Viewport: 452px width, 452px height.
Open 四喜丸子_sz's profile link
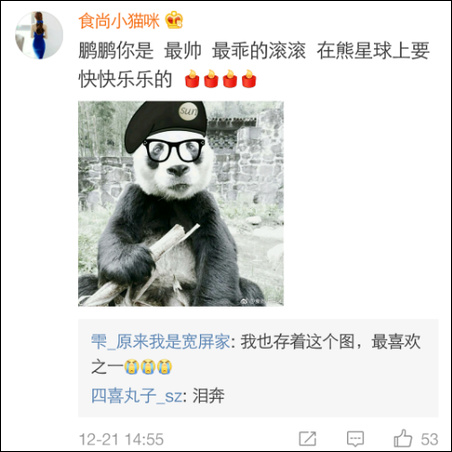(136, 396)
